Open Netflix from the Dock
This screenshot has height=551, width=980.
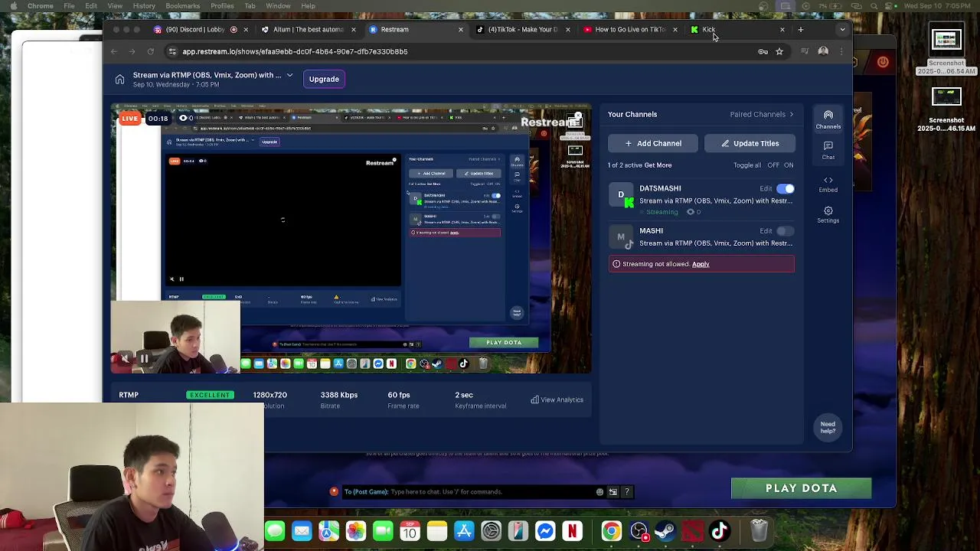pos(572,531)
